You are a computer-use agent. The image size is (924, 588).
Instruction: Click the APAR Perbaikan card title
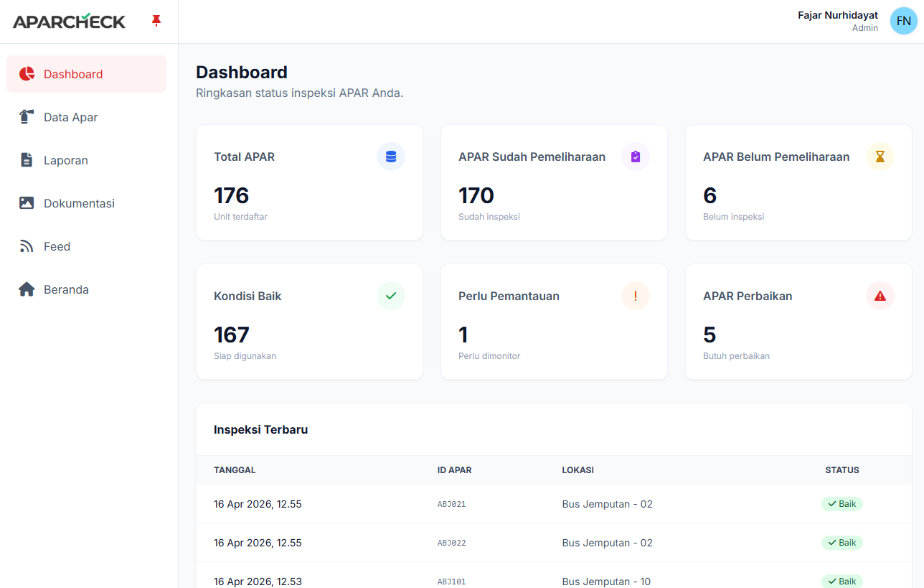[748, 296]
